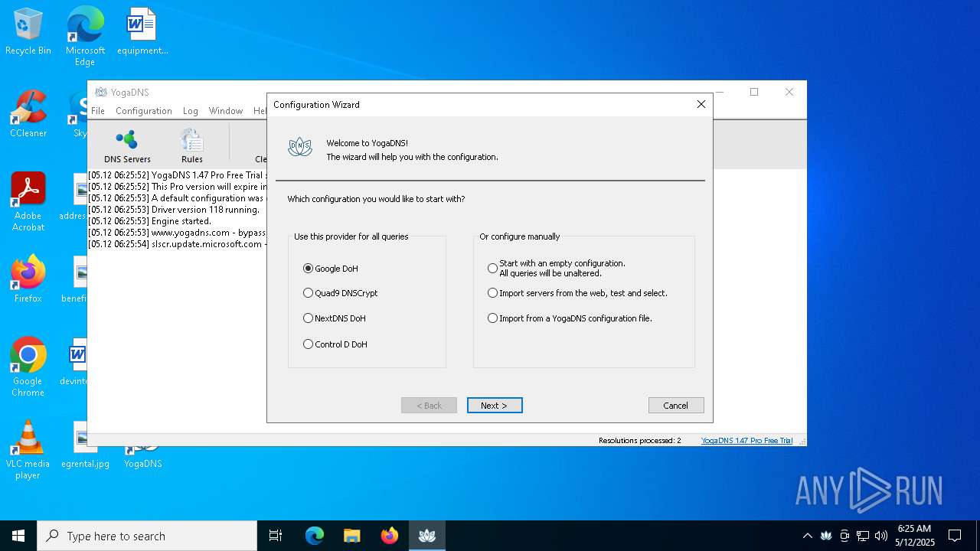The image size is (980, 551).
Task: Open the equipment Word document on desktop
Action: pos(142,32)
